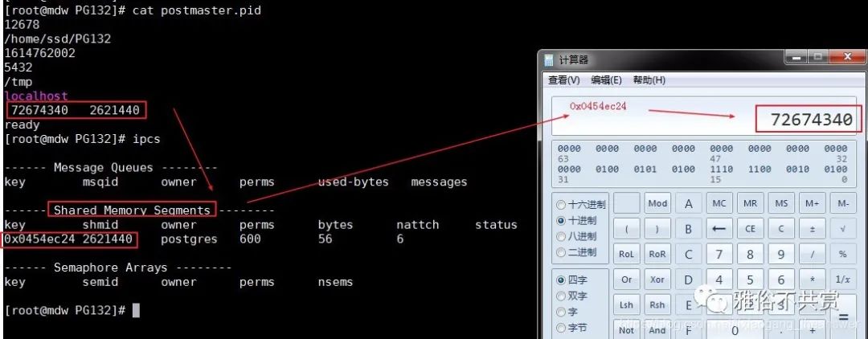Click the RoL rotate left button
This screenshot has height=339, width=868.
pos(626,255)
